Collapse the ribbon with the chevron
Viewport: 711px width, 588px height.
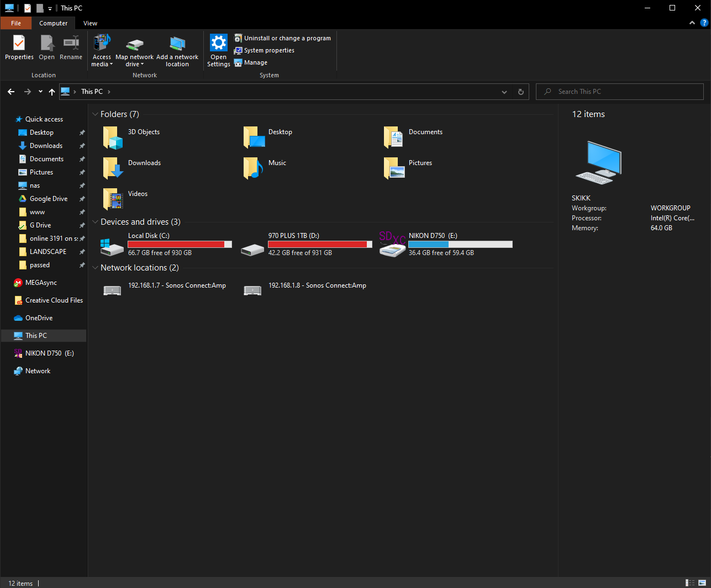[692, 23]
